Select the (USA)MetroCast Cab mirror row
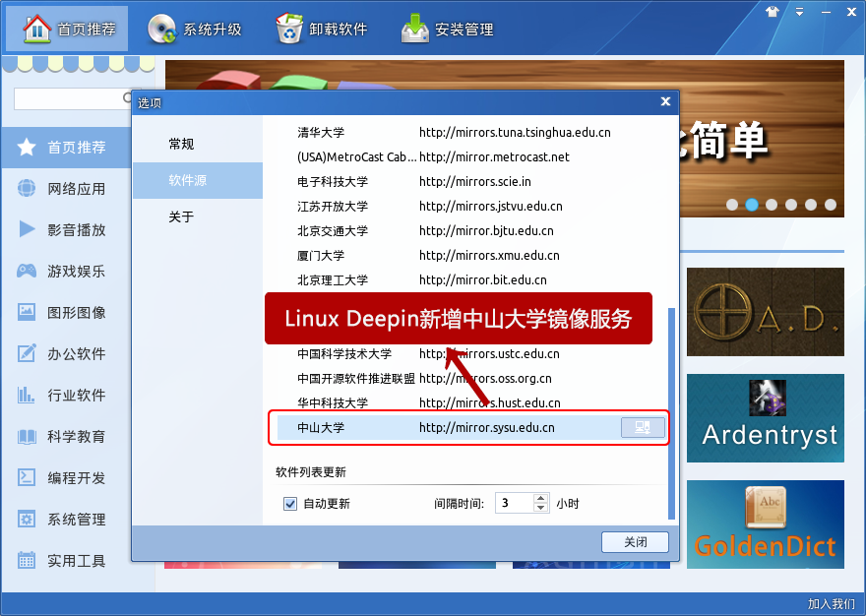Viewport: 866px width, 616px height. [472, 156]
